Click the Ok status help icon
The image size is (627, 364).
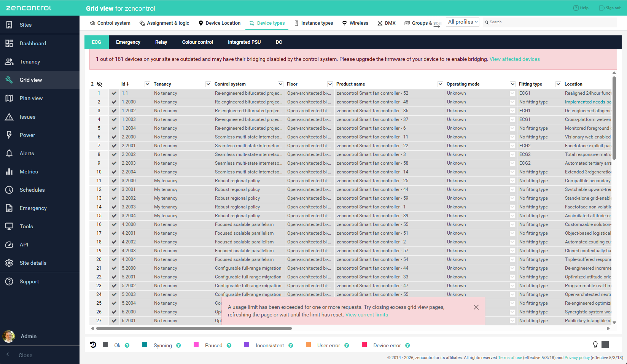pyautogui.click(x=127, y=345)
